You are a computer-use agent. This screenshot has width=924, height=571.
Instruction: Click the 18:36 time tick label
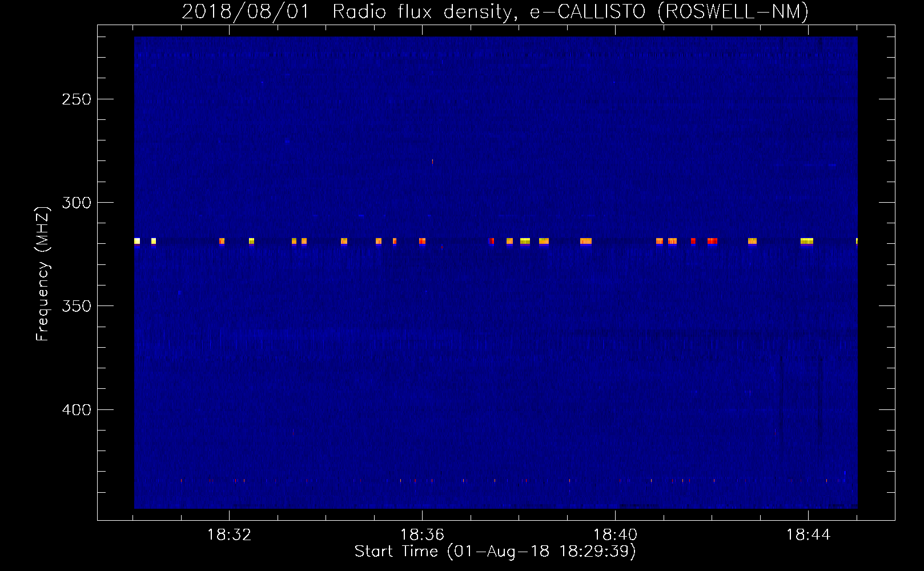click(422, 535)
